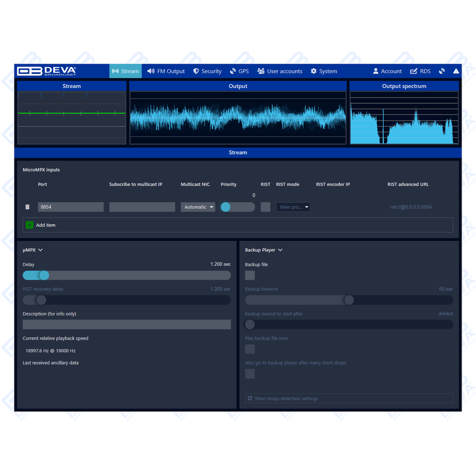476x476 pixels.
Task: Click the 1.200 sec delay value
Action: (221, 264)
